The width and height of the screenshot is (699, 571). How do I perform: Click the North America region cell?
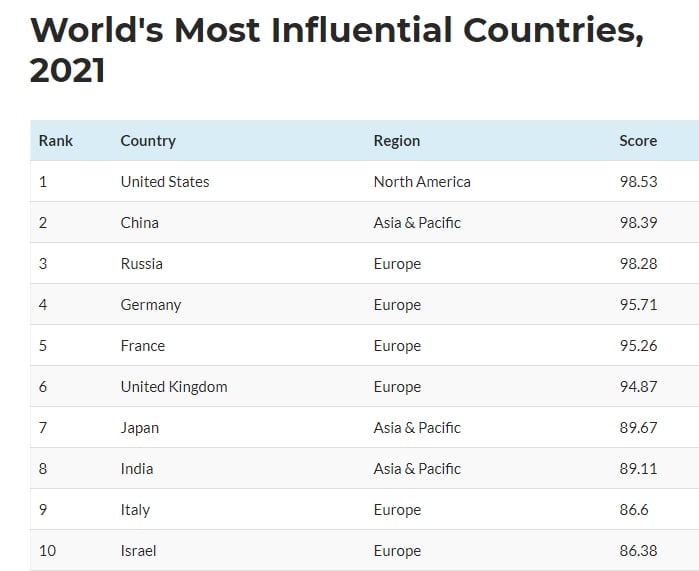[422, 182]
